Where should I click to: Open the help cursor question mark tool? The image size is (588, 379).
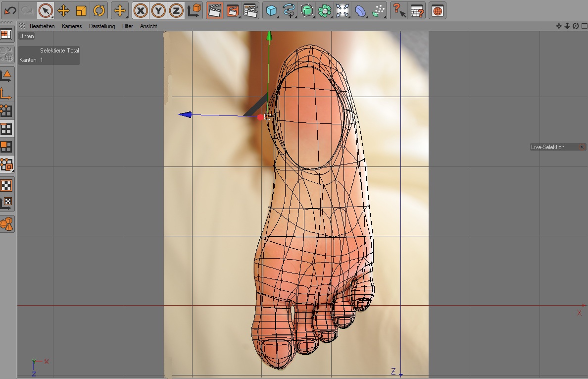click(x=399, y=10)
